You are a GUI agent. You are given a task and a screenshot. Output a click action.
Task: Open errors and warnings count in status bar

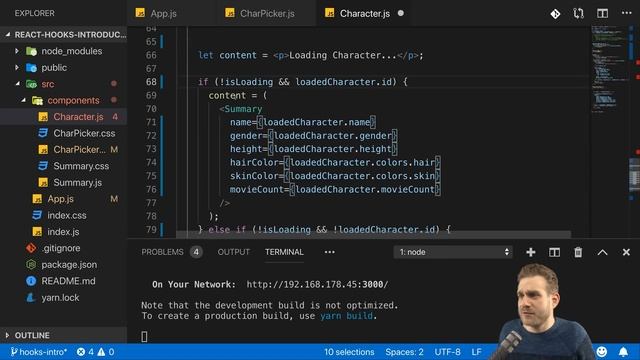click(95, 352)
